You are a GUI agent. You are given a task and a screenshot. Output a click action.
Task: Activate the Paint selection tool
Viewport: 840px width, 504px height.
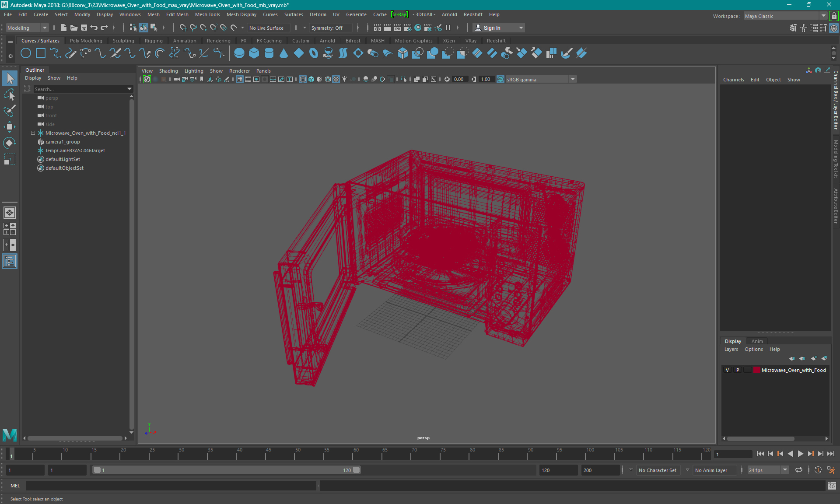click(x=10, y=111)
